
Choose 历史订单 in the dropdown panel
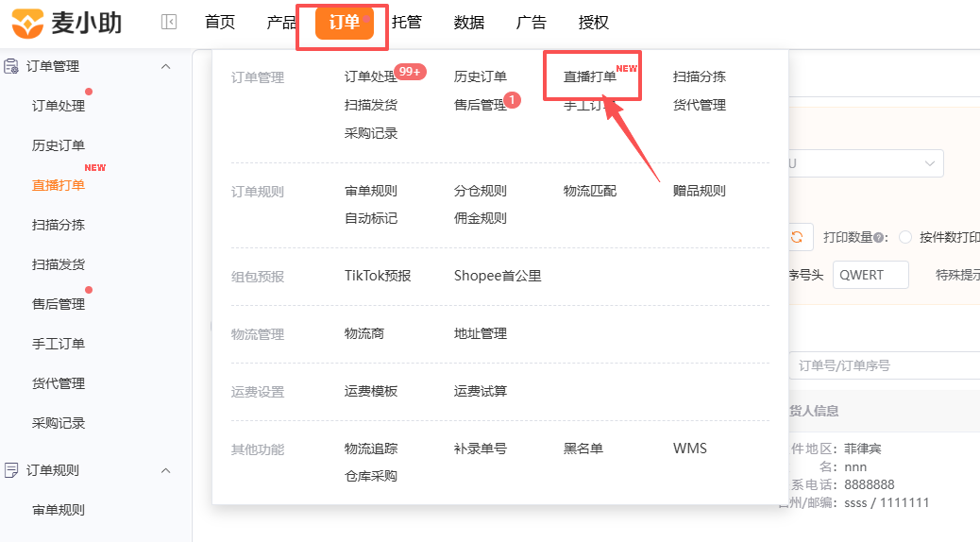(x=480, y=76)
